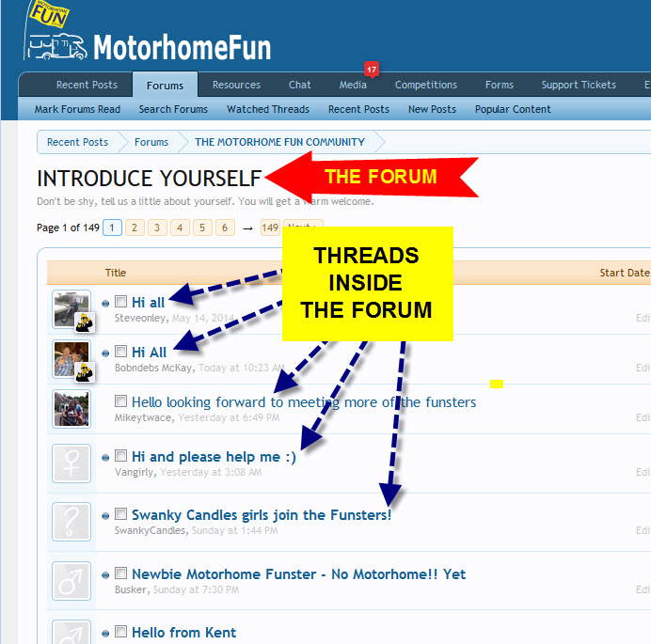This screenshot has width=651, height=644.
Task: Click the unread dot beside Hi All by Bobndebs
Action: [105, 353]
